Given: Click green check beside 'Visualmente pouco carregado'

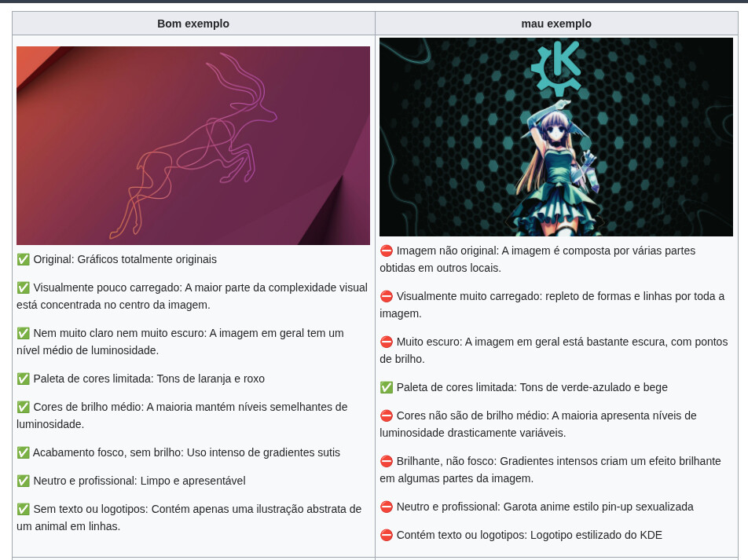Looking at the screenshot, I should [x=23, y=287].
